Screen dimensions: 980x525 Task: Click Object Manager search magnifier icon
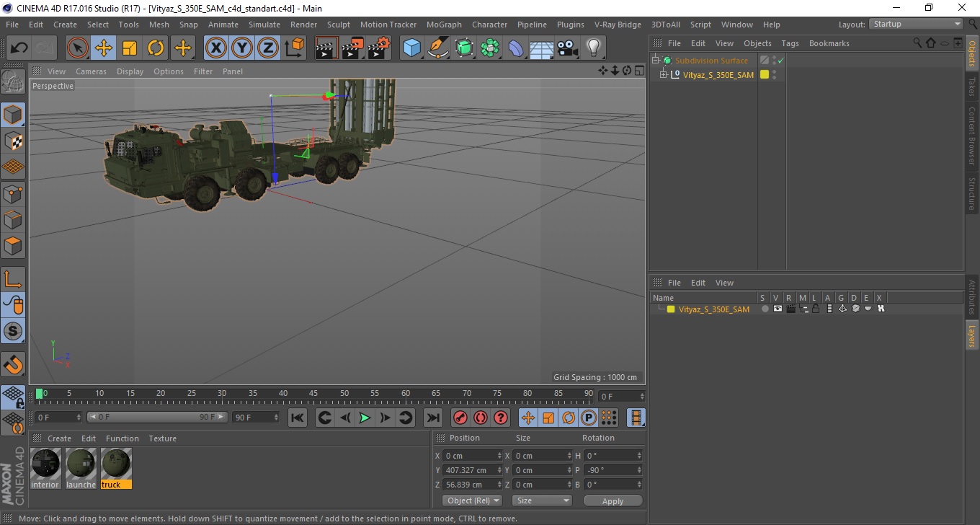(x=917, y=43)
